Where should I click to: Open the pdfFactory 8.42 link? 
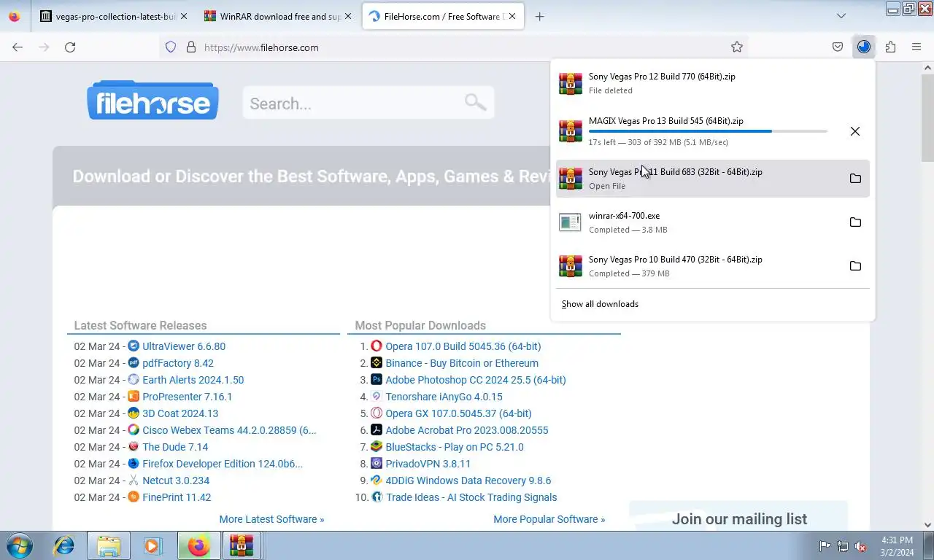point(178,363)
